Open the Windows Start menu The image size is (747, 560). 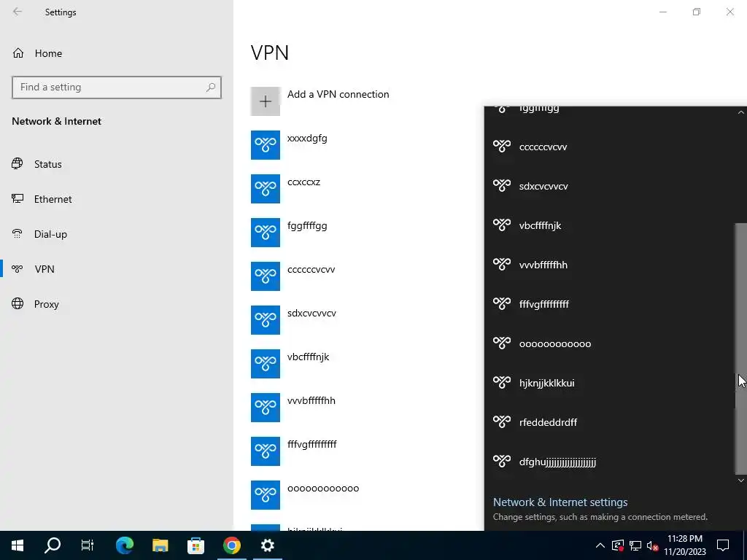(x=18, y=545)
